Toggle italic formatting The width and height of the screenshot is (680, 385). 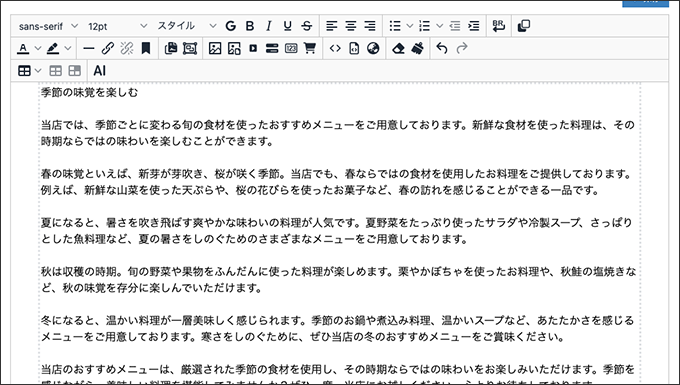point(269,26)
